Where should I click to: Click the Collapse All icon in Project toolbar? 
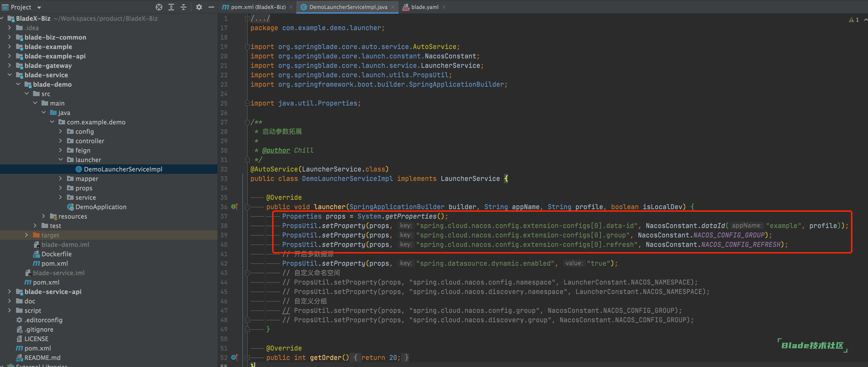pos(184,7)
